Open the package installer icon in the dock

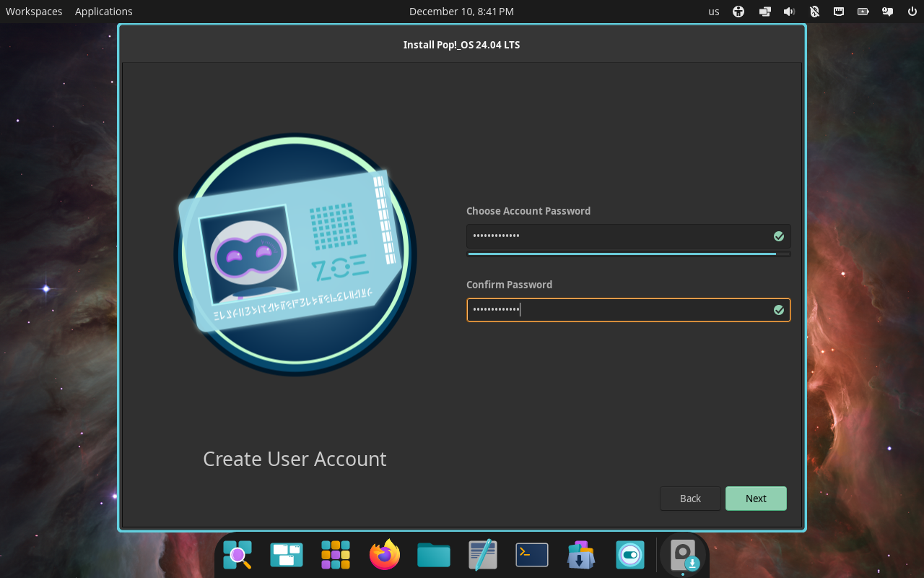coord(580,555)
